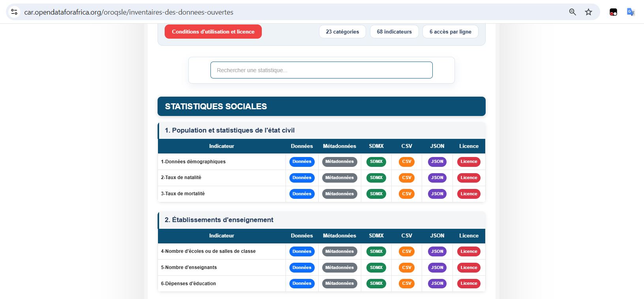Viewport: 644px width, 299px height.
Task: Open SDMX for Nombre d'écoles ou salles
Action: coord(376,252)
